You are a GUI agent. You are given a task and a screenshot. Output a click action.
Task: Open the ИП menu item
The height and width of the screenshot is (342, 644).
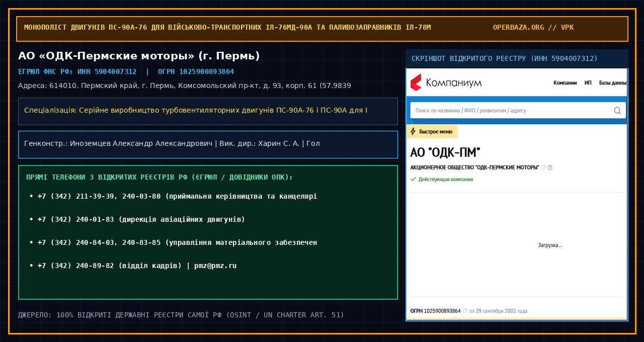pyautogui.click(x=588, y=82)
